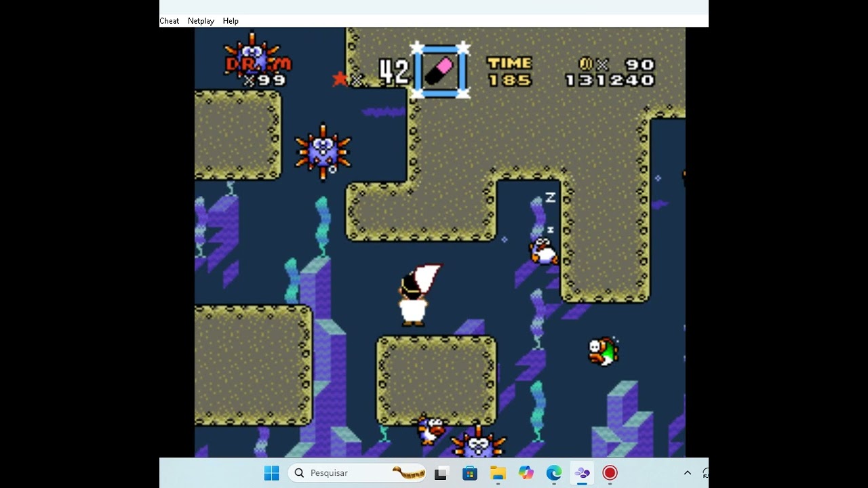
Task: Click the green and orange fish enemy
Action: point(603,350)
